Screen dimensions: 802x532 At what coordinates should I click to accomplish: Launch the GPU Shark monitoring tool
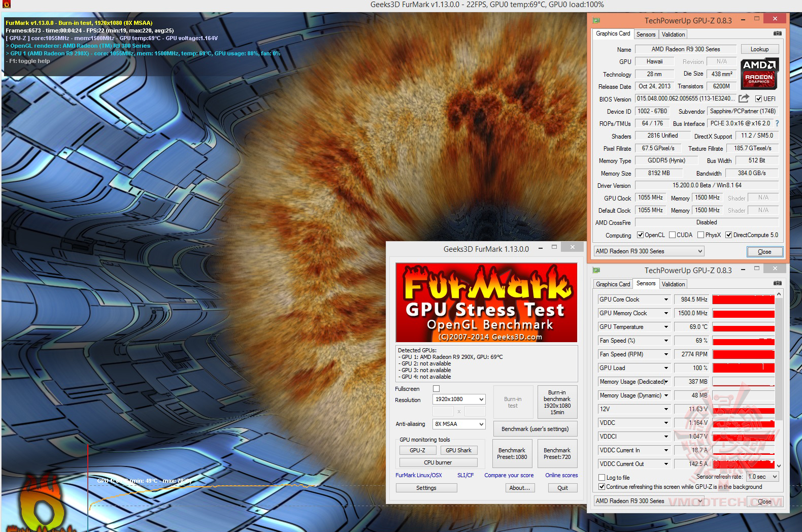pyautogui.click(x=458, y=450)
